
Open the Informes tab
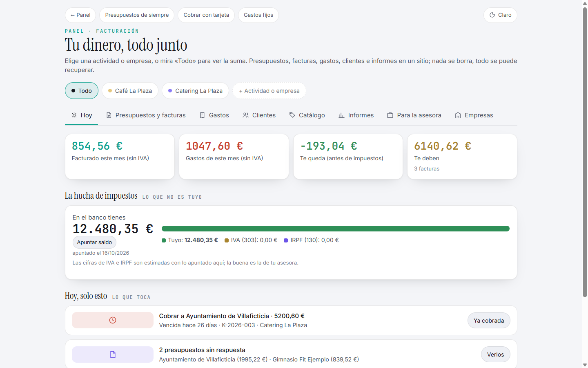click(356, 115)
